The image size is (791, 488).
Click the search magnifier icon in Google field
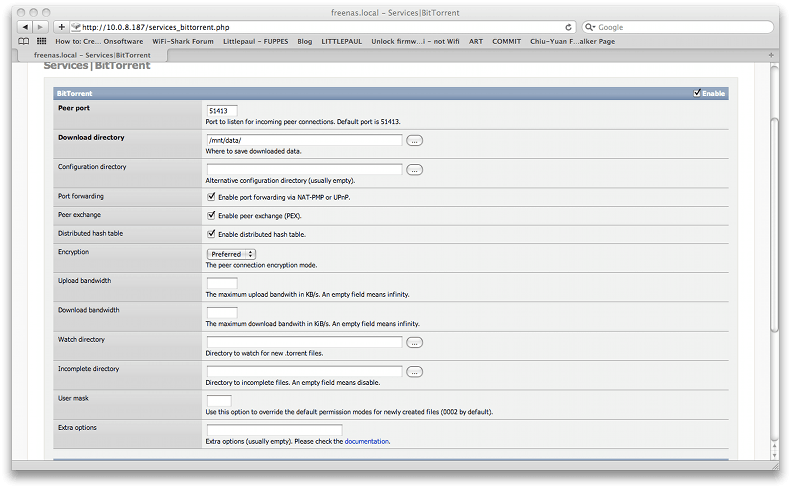point(590,27)
